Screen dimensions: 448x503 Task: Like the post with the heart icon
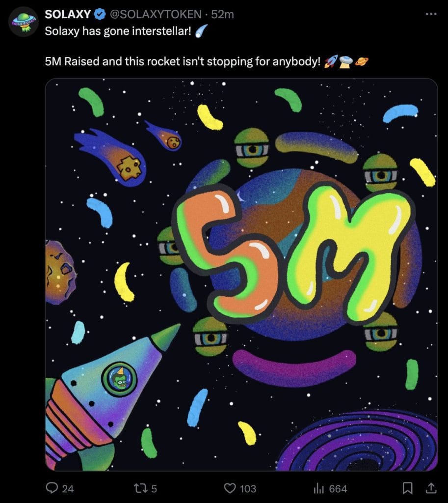[230, 488]
